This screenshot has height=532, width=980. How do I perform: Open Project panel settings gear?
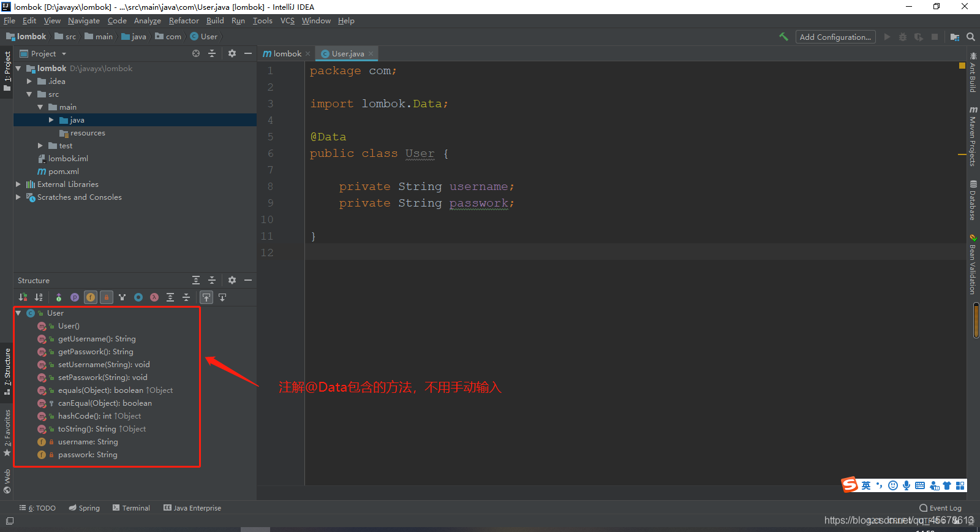(x=232, y=53)
